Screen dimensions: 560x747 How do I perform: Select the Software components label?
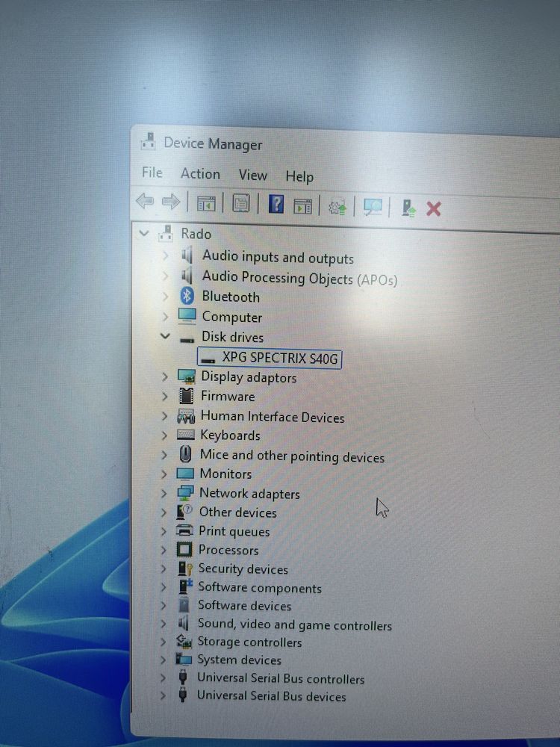pos(260,587)
